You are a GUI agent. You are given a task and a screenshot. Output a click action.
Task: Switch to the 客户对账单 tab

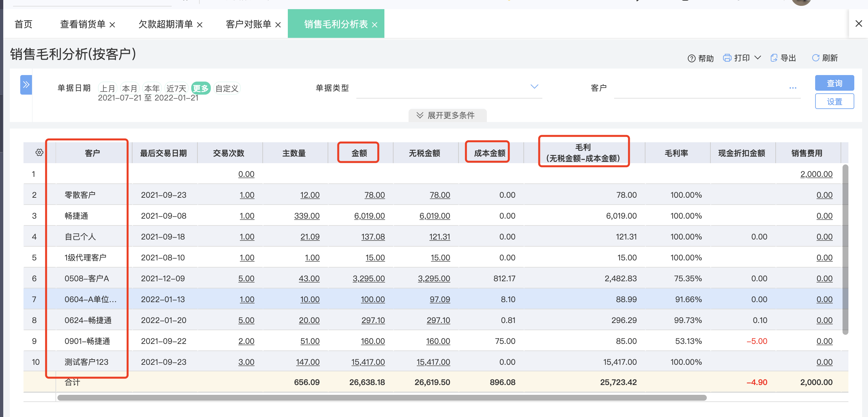248,24
